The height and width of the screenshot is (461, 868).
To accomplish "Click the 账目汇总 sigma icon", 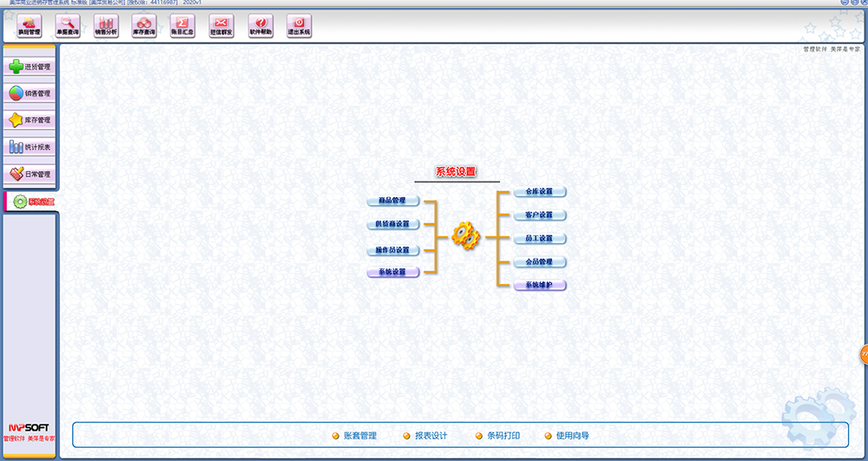I will [x=182, y=26].
